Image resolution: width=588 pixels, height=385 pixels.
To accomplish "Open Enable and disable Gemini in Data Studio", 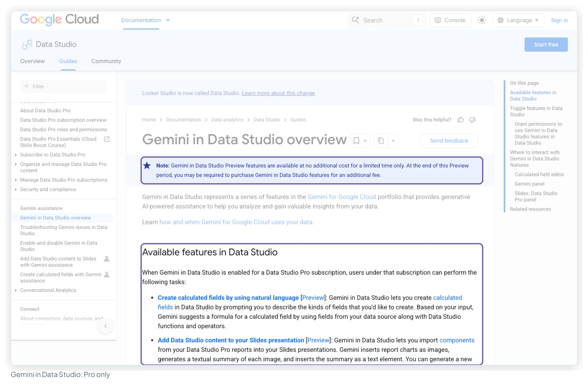I will [x=59, y=246].
